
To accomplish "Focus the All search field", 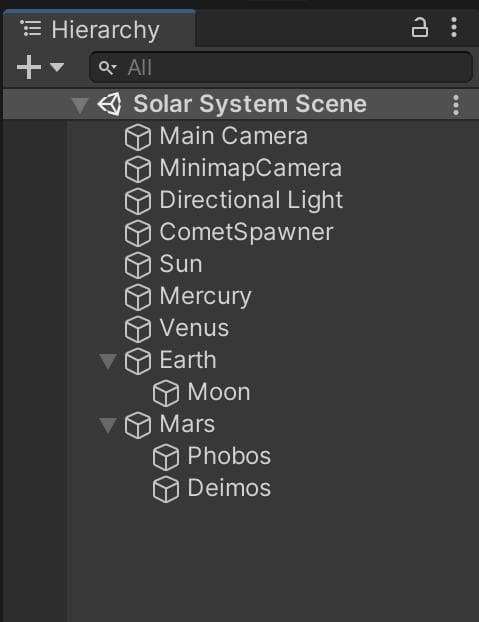I will (281, 67).
